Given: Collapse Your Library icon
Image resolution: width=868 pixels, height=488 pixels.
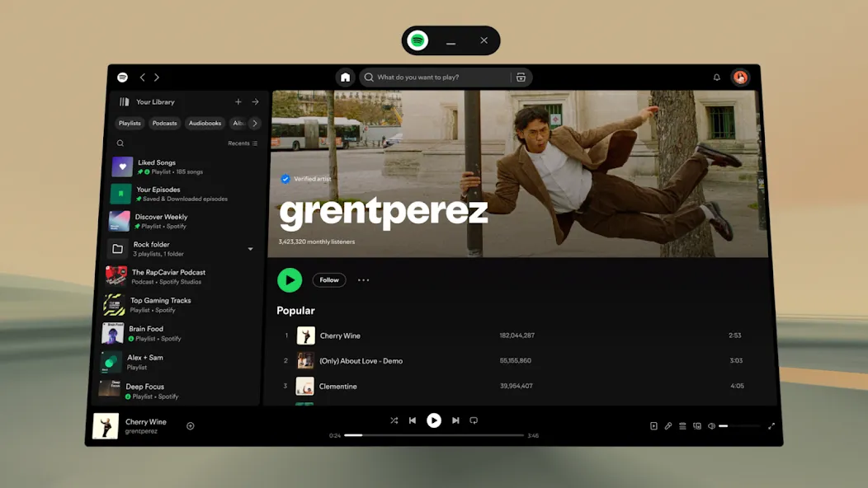Looking at the screenshot, I should [124, 102].
